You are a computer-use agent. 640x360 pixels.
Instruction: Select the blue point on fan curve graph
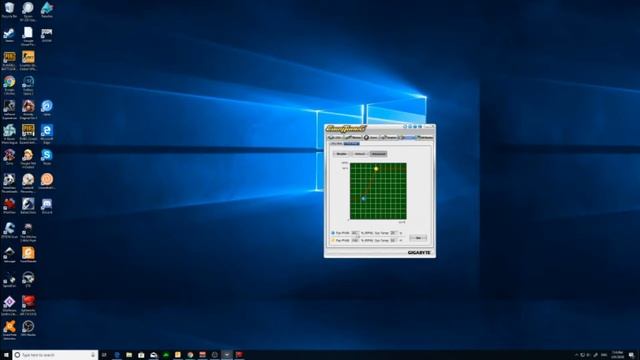pos(363,199)
